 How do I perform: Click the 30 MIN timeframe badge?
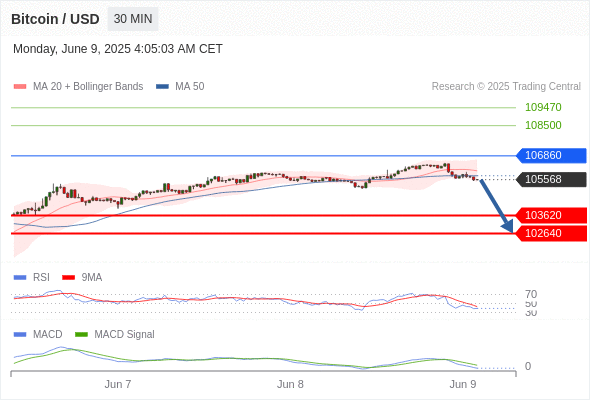pyautogui.click(x=133, y=19)
